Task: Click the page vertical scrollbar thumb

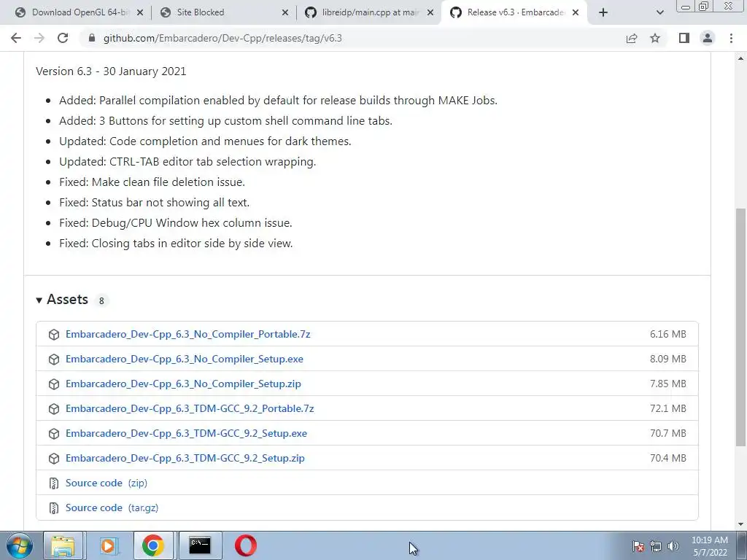Action: point(740,327)
